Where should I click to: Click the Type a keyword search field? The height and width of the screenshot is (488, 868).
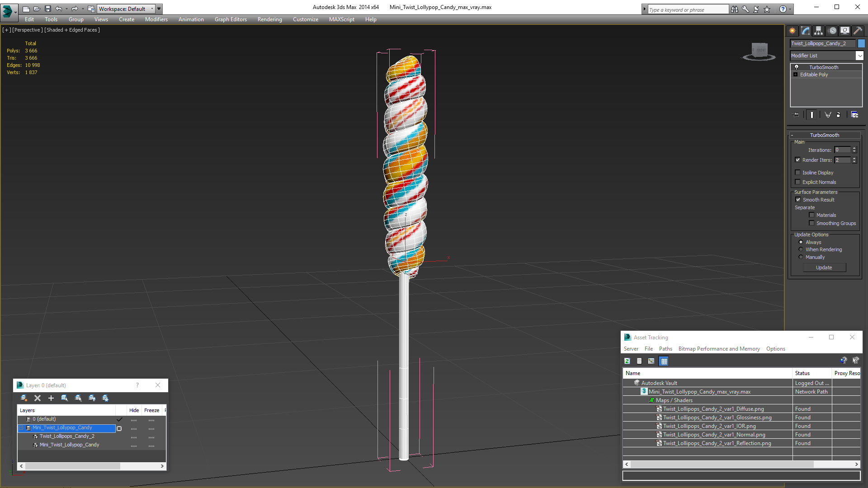pos(687,9)
